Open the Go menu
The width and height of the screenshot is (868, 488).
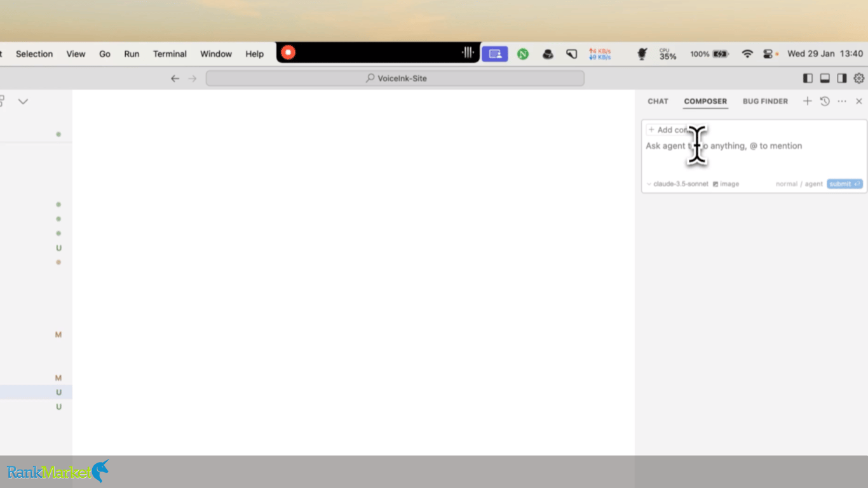[x=105, y=54]
